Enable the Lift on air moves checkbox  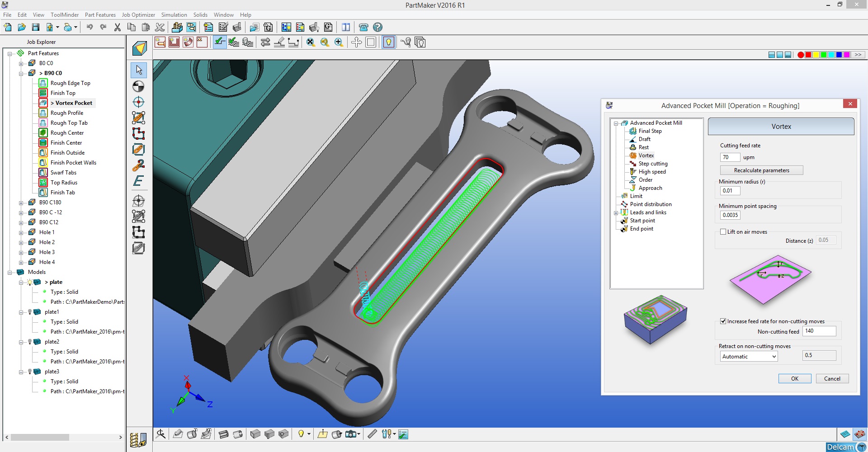723,232
